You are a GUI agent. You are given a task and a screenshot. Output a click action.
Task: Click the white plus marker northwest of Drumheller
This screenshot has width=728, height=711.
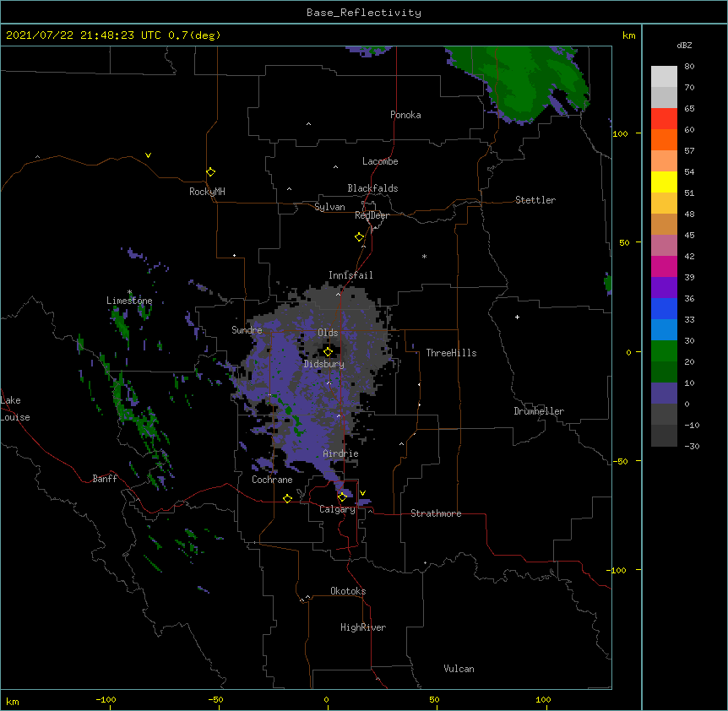[x=517, y=317]
